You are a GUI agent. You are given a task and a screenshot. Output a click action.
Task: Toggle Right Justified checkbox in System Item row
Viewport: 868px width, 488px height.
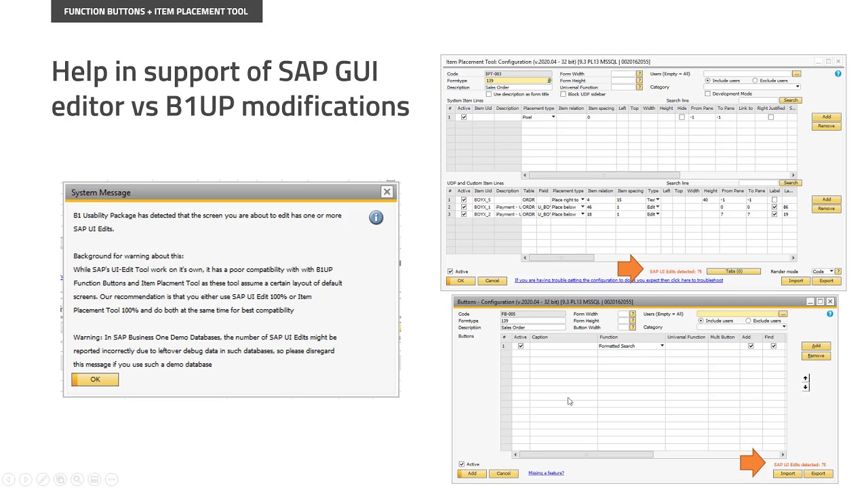tap(771, 117)
